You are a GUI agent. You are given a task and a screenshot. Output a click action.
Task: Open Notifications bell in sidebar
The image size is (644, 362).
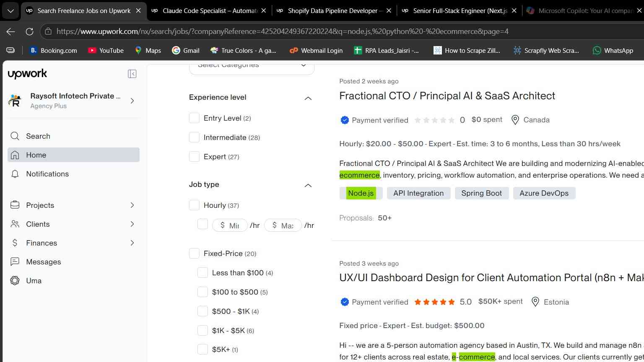coord(15,174)
